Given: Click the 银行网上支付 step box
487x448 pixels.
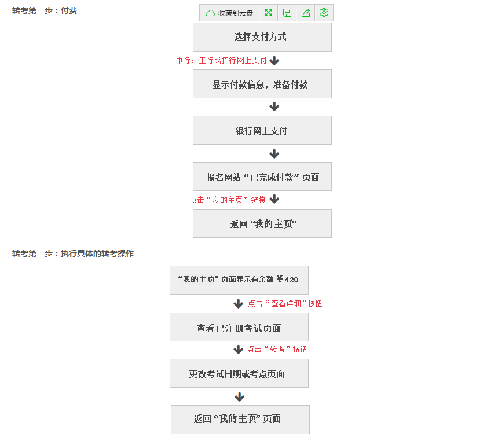Looking at the screenshot, I should (x=262, y=130).
